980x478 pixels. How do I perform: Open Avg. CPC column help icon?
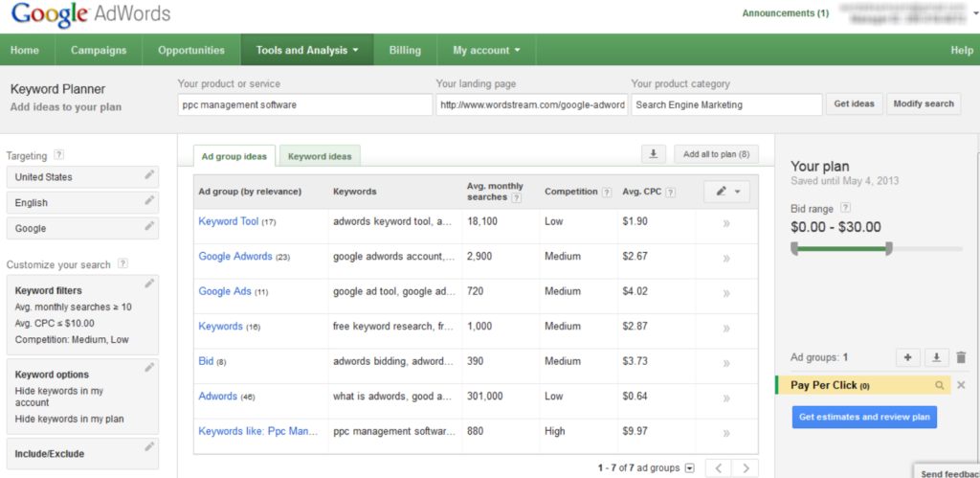pyautogui.click(x=670, y=193)
